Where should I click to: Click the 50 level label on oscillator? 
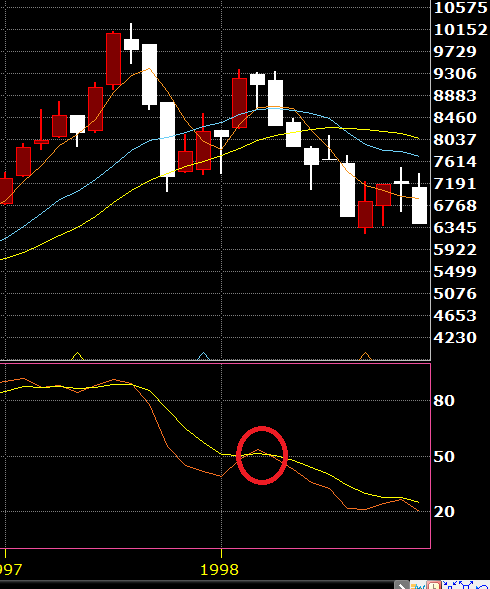point(444,456)
